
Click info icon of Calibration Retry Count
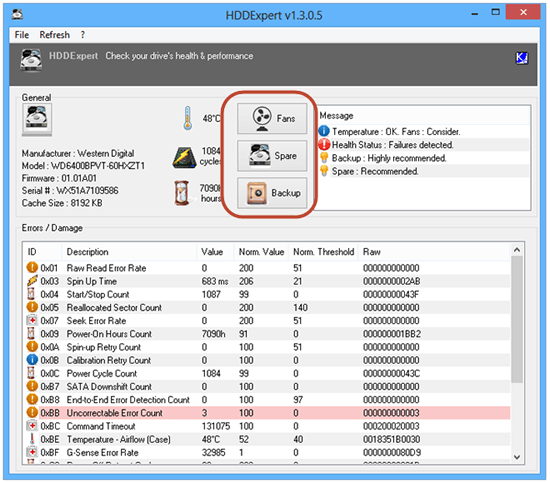32,360
